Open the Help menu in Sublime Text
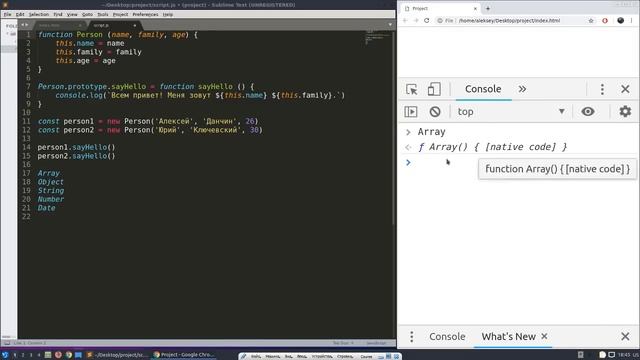 (168, 14)
